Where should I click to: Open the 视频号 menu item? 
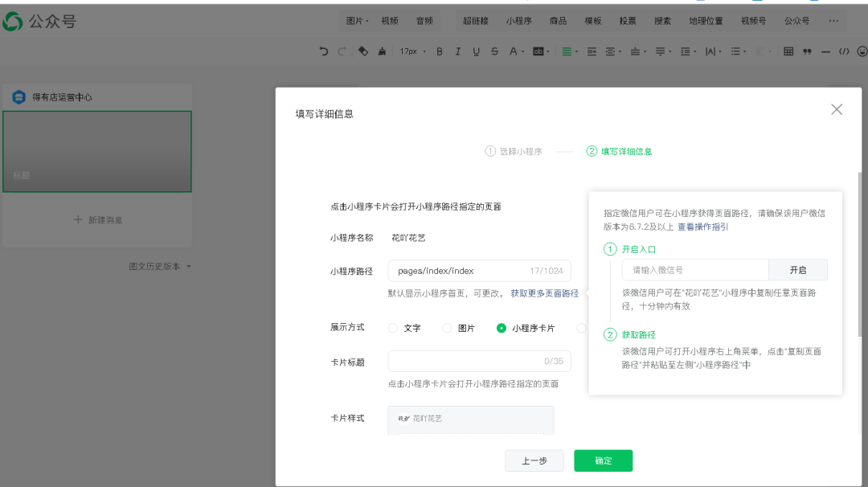[752, 20]
